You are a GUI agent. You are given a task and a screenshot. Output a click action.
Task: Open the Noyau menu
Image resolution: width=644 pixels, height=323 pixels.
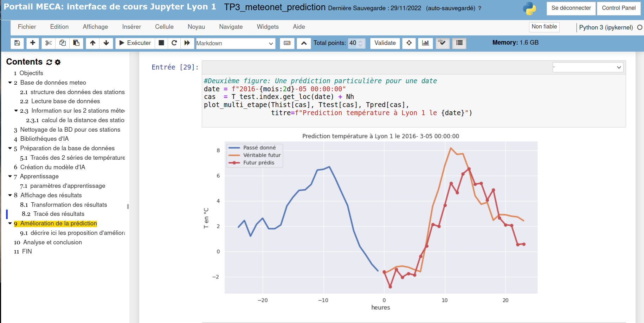coord(196,27)
